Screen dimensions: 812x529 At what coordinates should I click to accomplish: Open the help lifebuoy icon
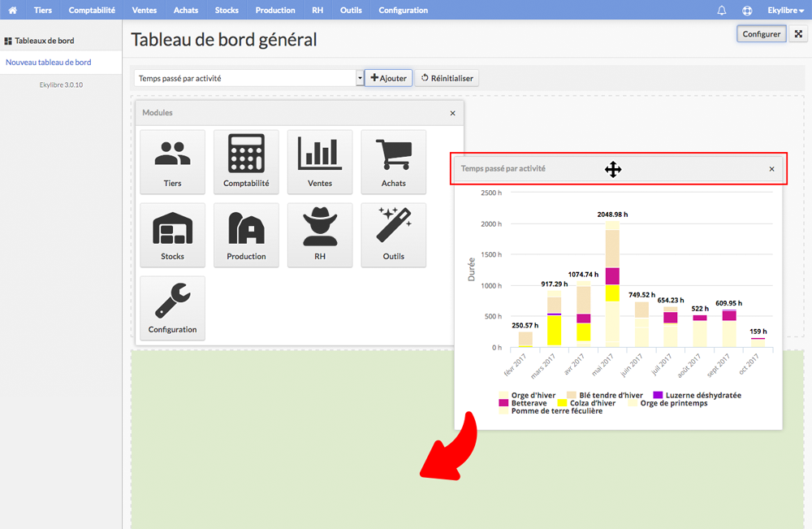coord(747,10)
